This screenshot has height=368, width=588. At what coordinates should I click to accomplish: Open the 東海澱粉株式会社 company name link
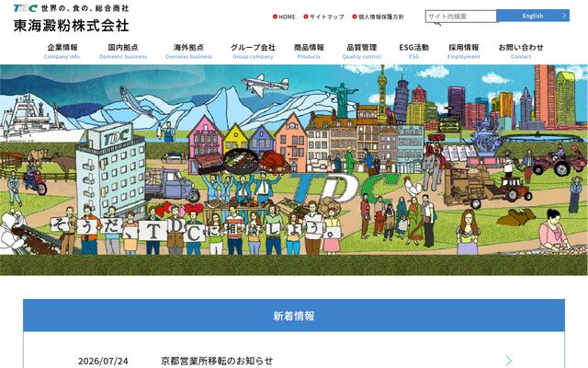coord(72,26)
